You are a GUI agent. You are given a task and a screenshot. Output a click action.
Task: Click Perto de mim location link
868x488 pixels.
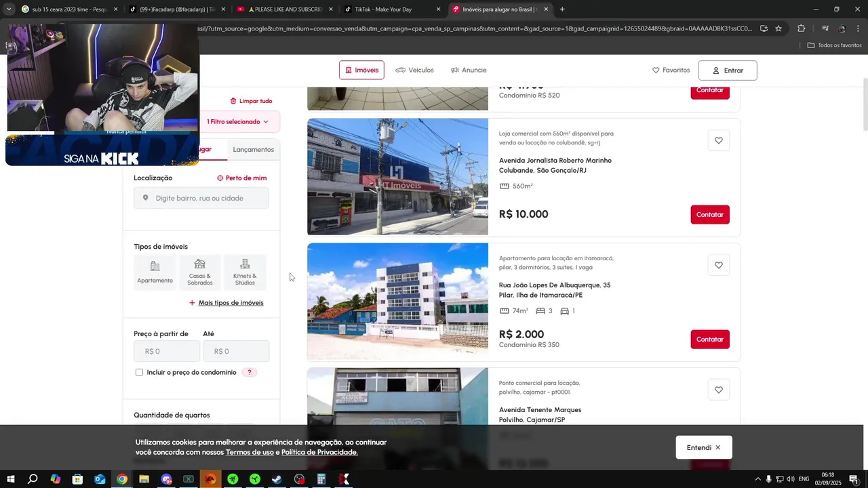[241, 178]
